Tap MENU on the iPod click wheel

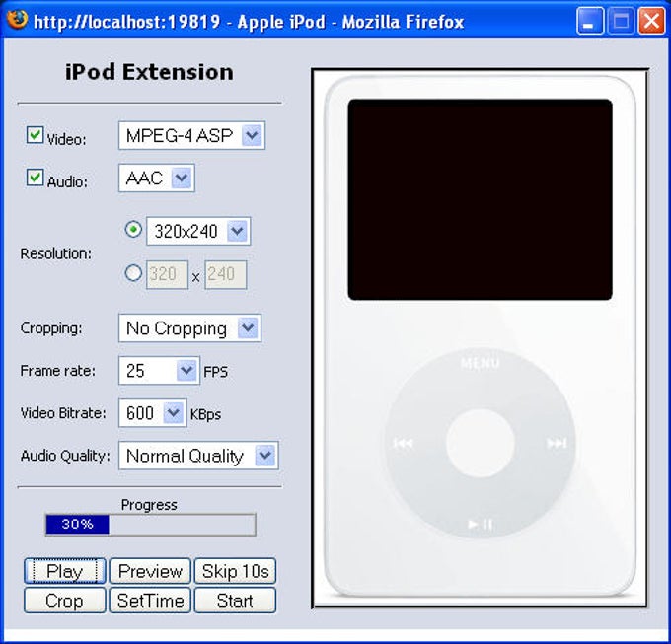pos(480,364)
